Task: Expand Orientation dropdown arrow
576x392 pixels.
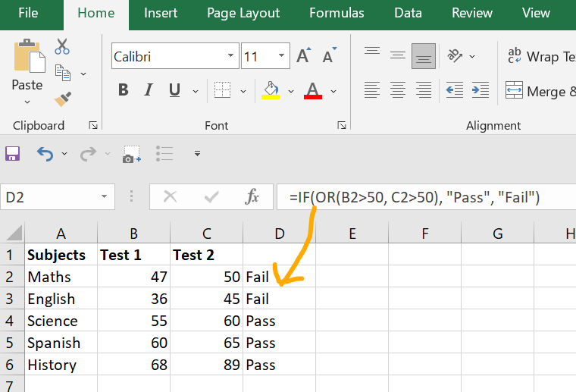Action: click(x=472, y=57)
